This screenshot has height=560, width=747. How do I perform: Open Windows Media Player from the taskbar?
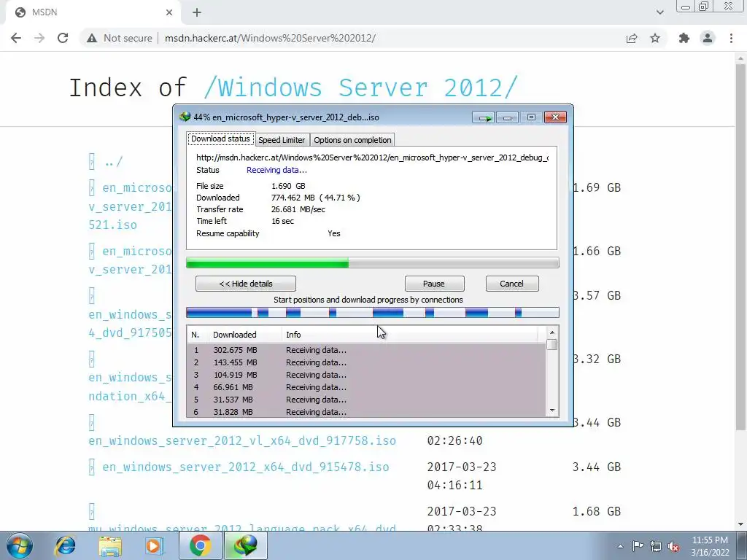155,545
